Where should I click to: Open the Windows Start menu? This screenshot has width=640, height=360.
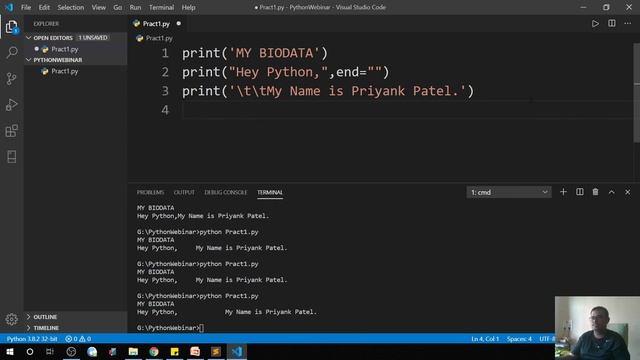(9, 351)
